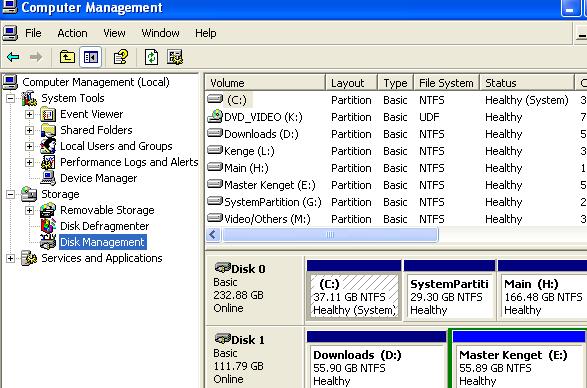The image size is (587, 388).
Task: Select the Main (H:) partition block
Action: (x=542, y=291)
